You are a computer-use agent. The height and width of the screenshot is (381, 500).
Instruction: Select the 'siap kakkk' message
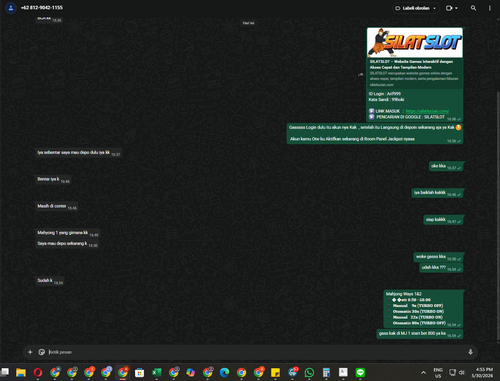443,220
